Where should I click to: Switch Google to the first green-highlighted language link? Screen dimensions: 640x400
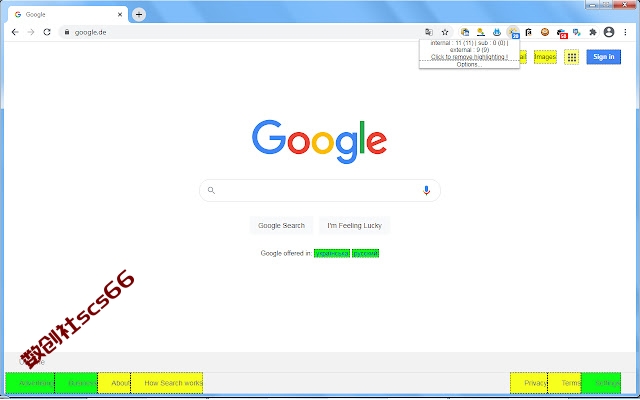click(x=332, y=253)
